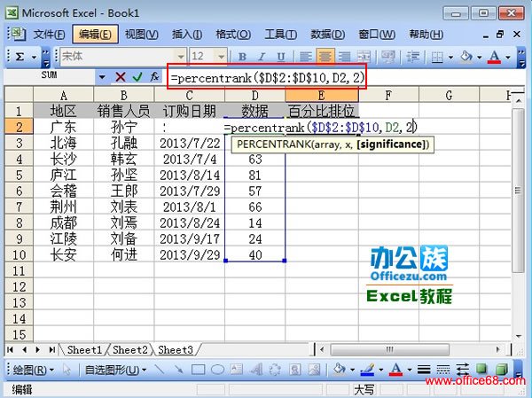
Task: Open the 视图(V) menu
Action: [x=142, y=35]
